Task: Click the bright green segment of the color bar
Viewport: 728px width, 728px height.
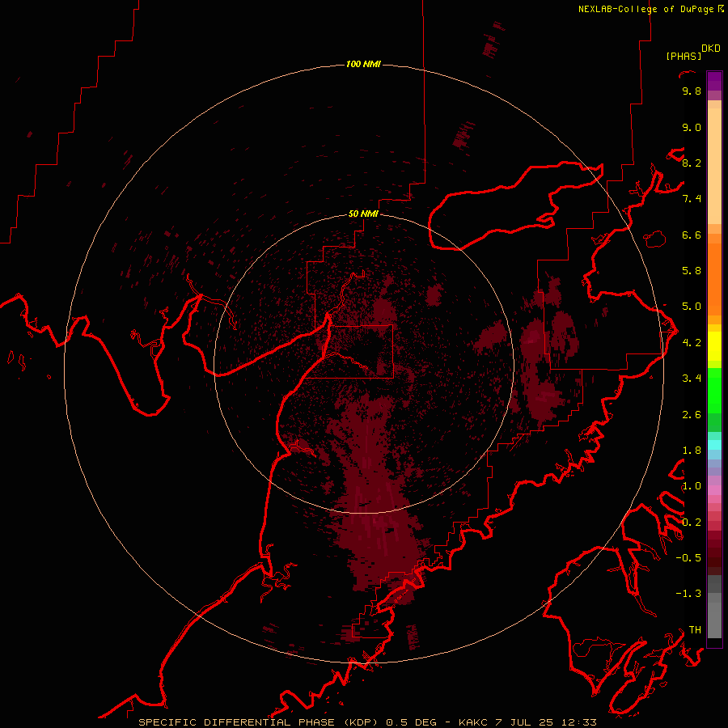Action: pyautogui.click(x=714, y=391)
